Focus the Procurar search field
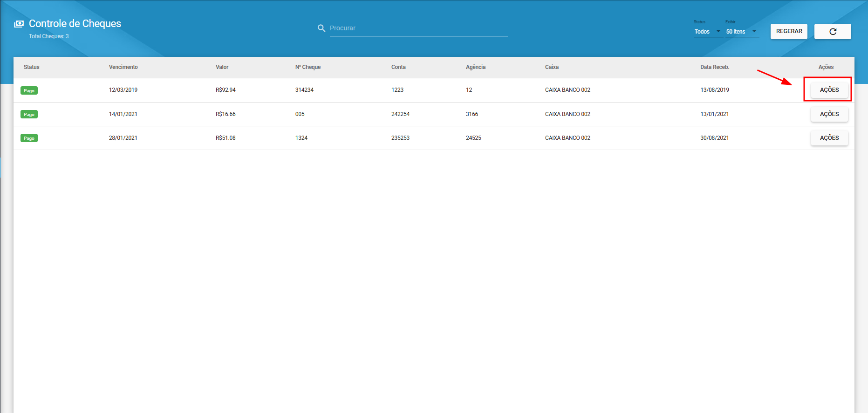Viewport: 868px width, 413px height. [x=418, y=28]
